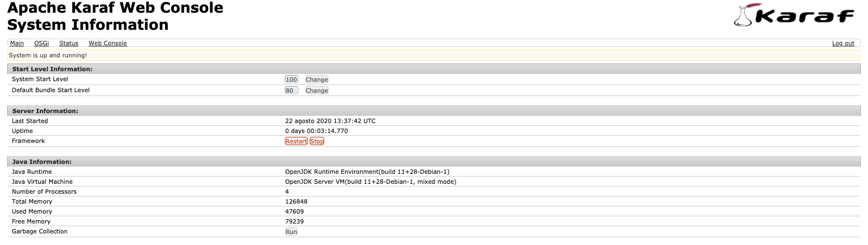This screenshot has height=245, width=868.
Task: Open the OSGi menu
Action: coord(41,43)
